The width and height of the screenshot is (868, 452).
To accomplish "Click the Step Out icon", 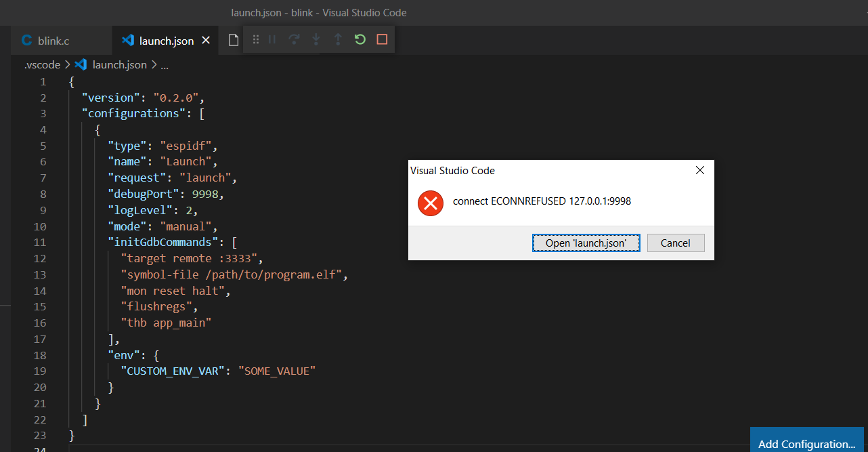I will [338, 39].
